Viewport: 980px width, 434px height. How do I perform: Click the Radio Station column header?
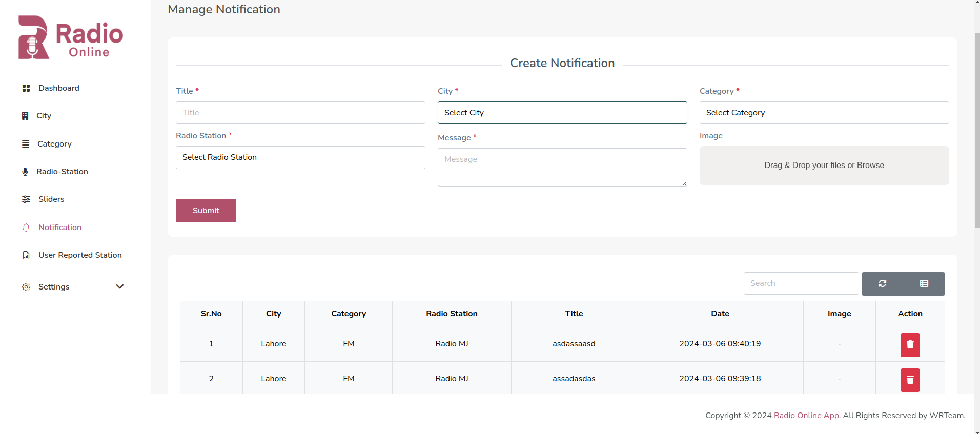(452, 314)
